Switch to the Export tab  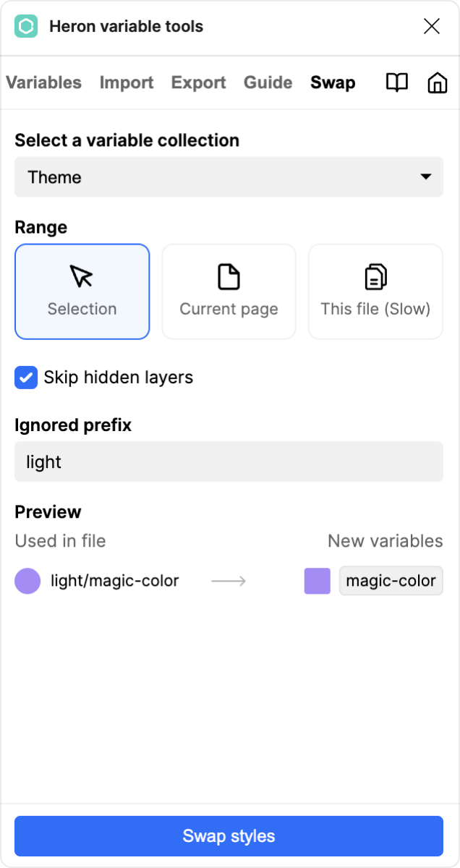[199, 83]
